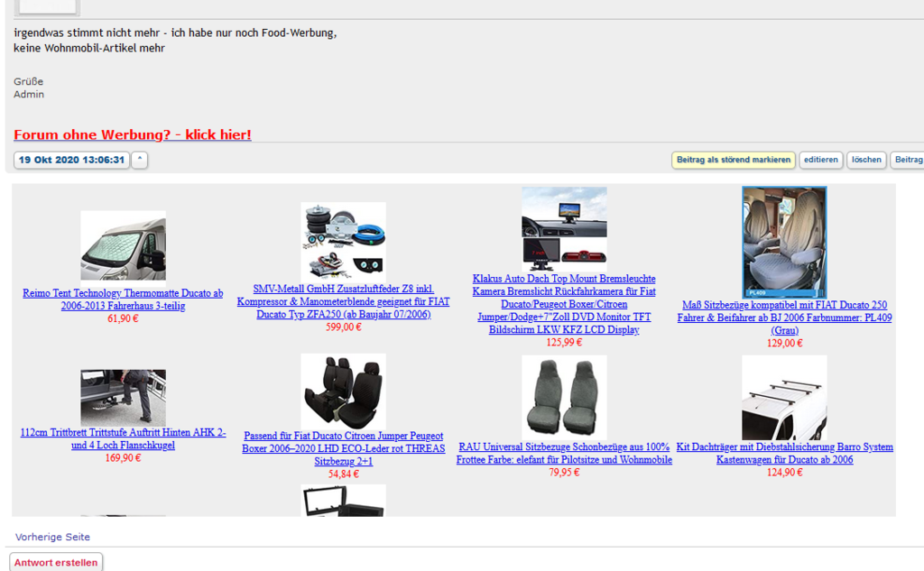Open 'Passend für Fiat Ducato' Sitzbezug 2+1 link
This screenshot has width=924, height=571.
pyautogui.click(x=343, y=448)
